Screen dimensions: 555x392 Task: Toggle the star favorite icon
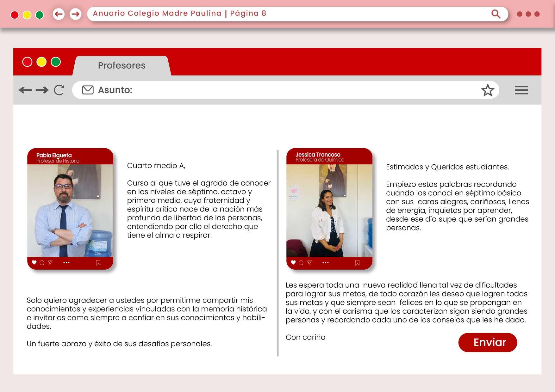pos(488,90)
